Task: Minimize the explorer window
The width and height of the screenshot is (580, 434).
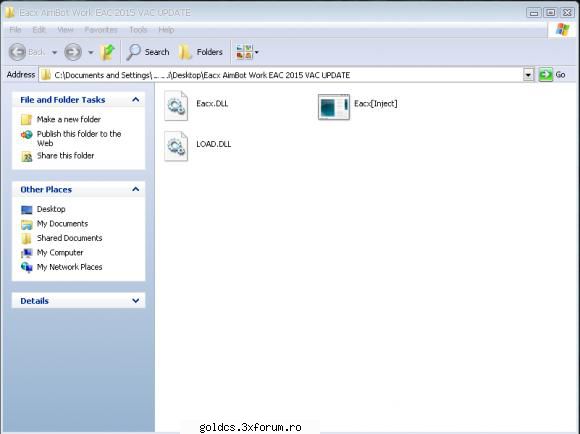Action: pos(534,13)
